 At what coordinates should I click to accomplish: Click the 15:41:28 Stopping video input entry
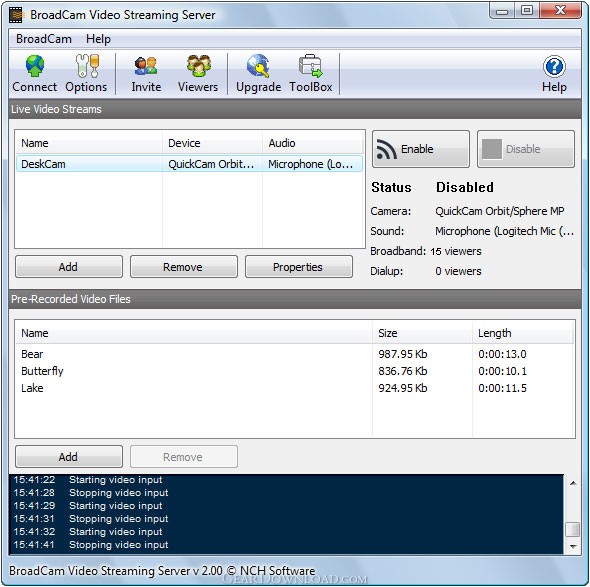(91, 493)
